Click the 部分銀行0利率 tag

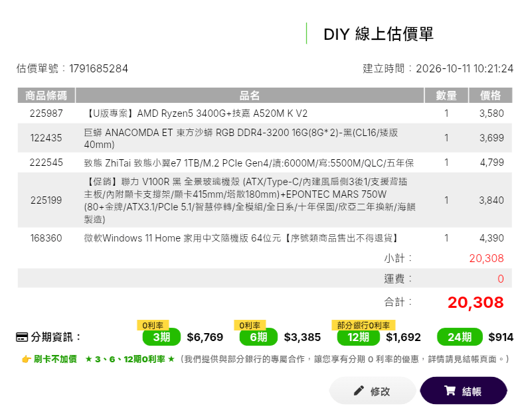[363, 325]
